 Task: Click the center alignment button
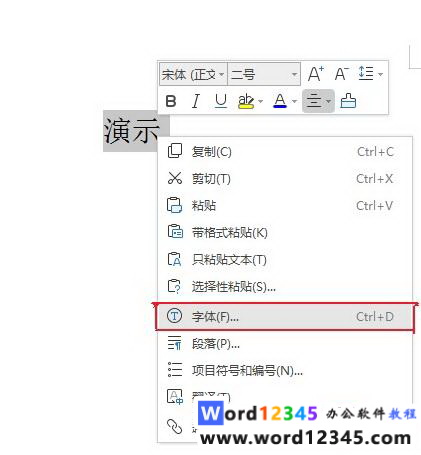pyautogui.click(x=314, y=101)
